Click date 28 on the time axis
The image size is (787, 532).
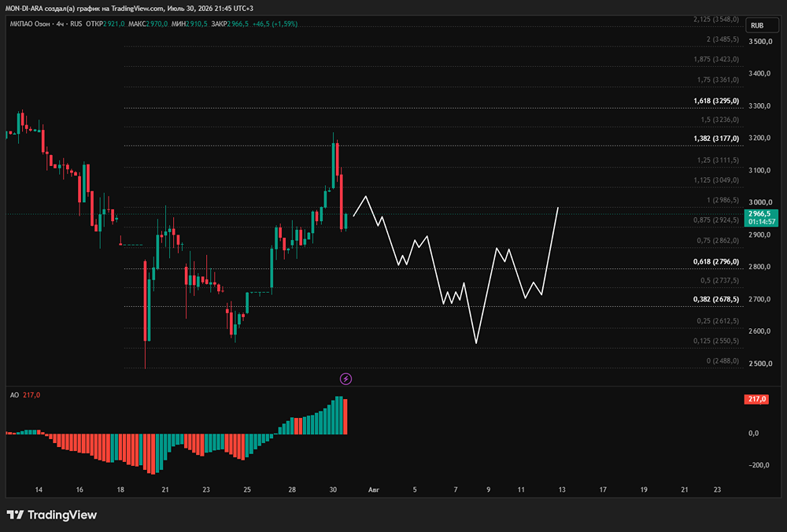point(292,490)
